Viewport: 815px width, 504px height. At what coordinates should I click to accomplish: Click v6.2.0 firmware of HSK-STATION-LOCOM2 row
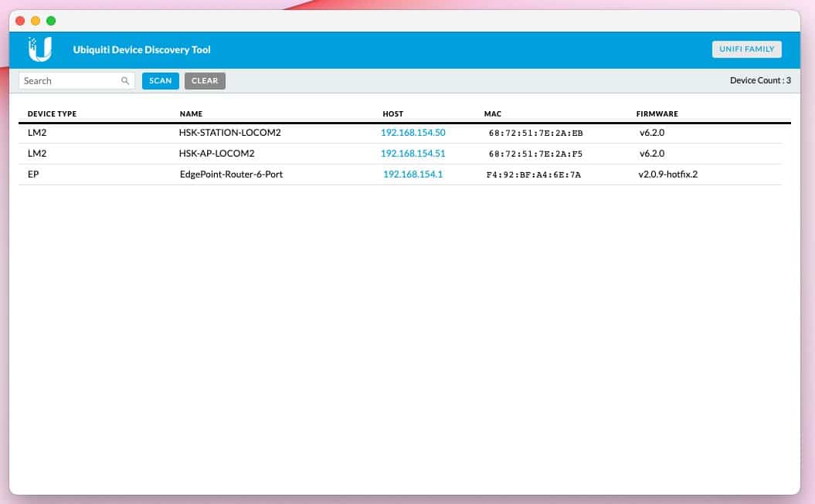tap(652, 133)
